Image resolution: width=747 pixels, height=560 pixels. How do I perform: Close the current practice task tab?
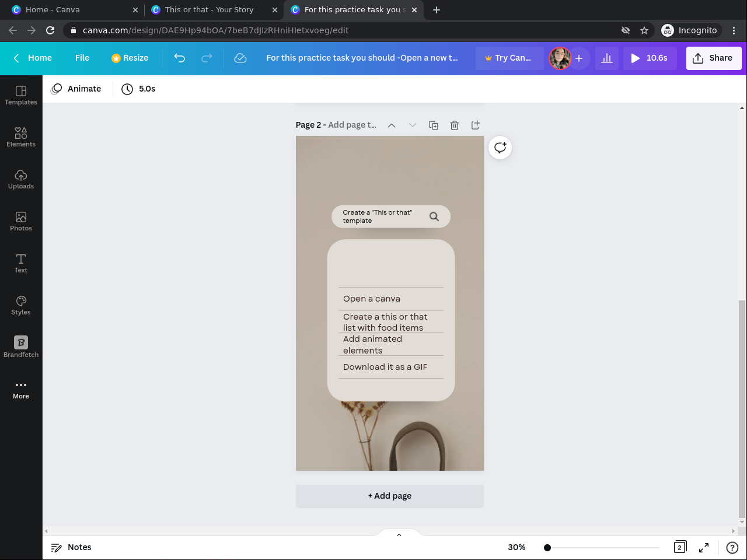click(x=415, y=9)
